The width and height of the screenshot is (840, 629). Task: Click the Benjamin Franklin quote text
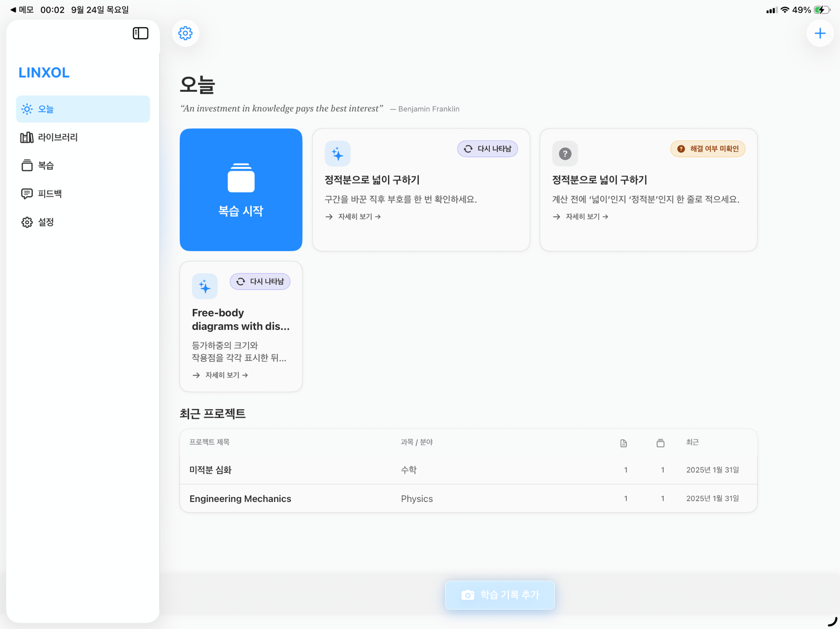click(x=282, y=109)
